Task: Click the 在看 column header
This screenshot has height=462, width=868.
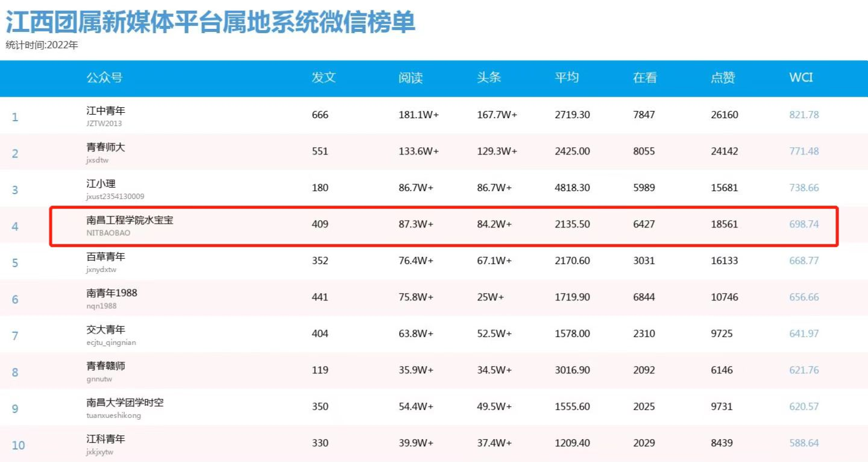Action: tap(644, 78)
